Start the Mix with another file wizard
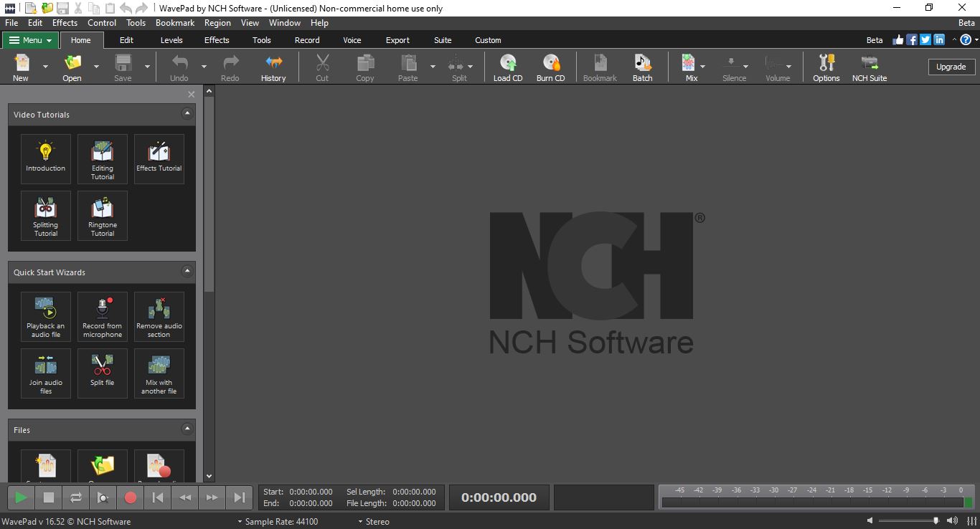 click(x=159, y=373)
